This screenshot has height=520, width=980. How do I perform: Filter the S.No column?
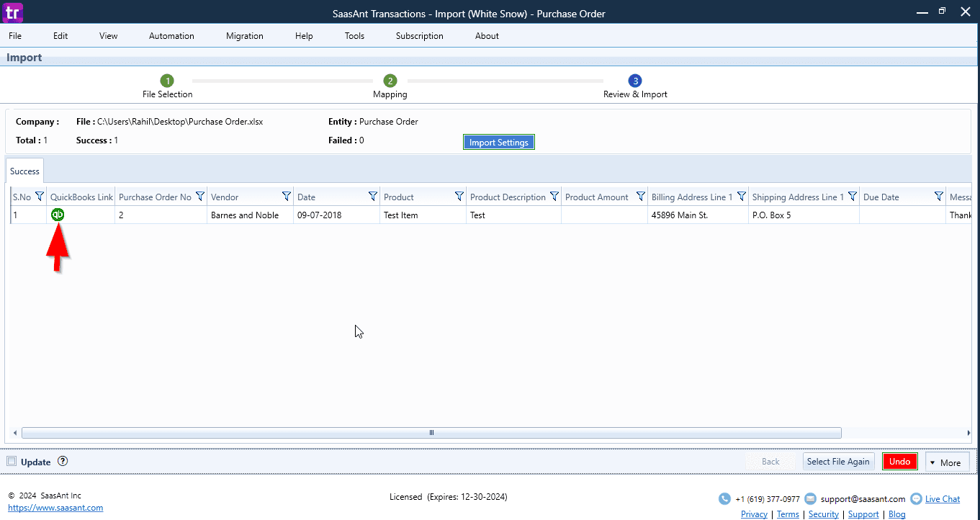(x=40, y=197)
